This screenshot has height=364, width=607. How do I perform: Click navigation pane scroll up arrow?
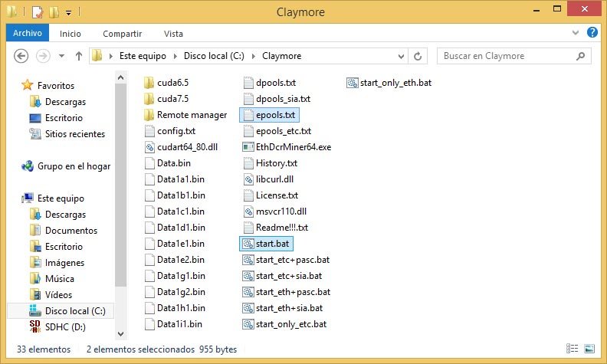121,78
